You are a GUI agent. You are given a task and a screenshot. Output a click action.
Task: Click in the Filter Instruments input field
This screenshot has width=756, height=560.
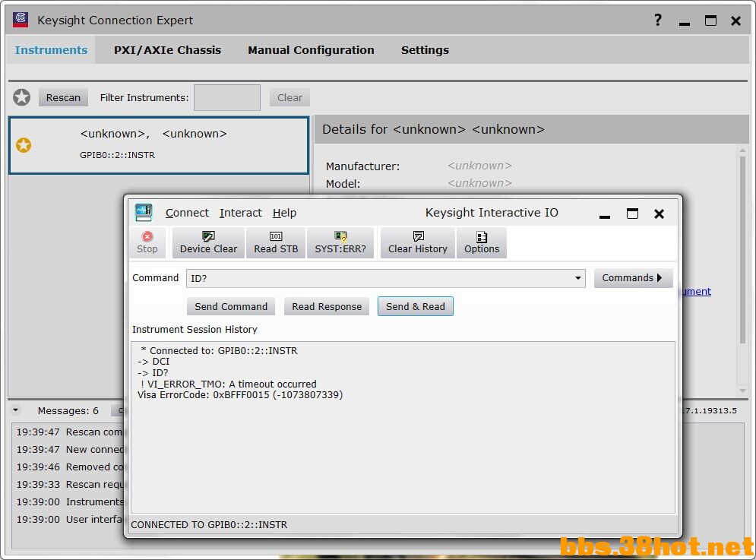tap(227, 97)
